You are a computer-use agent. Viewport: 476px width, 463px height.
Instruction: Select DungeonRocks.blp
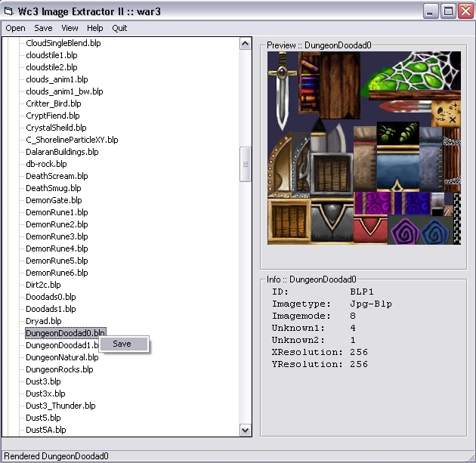[60, 369]
